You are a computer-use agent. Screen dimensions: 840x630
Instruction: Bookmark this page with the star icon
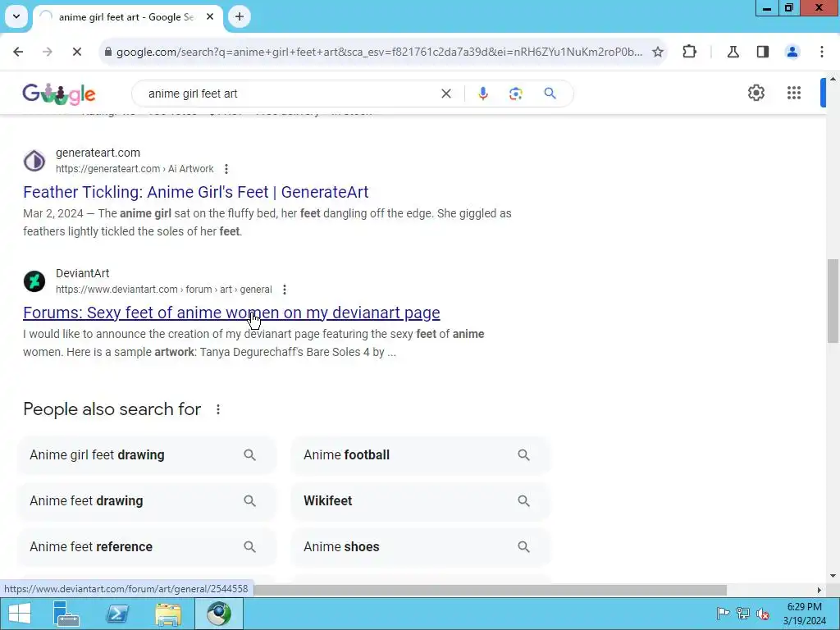[658, 52]
